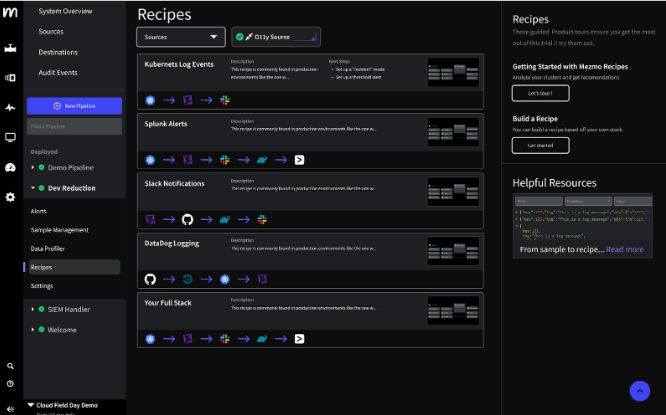Image resolution: width=666 pixels, height=415 pixels.
Task: Collapse the sidebar with the arrow icon
Action: [10, 409]
